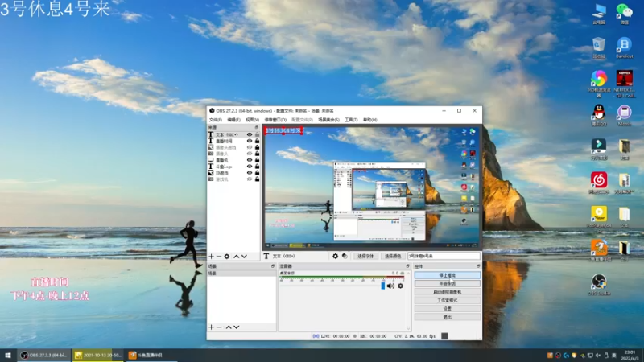This screenshot has width=644, height=362.
Task: Move scene up in Scenes panel
Action: (x=229, y=327)
